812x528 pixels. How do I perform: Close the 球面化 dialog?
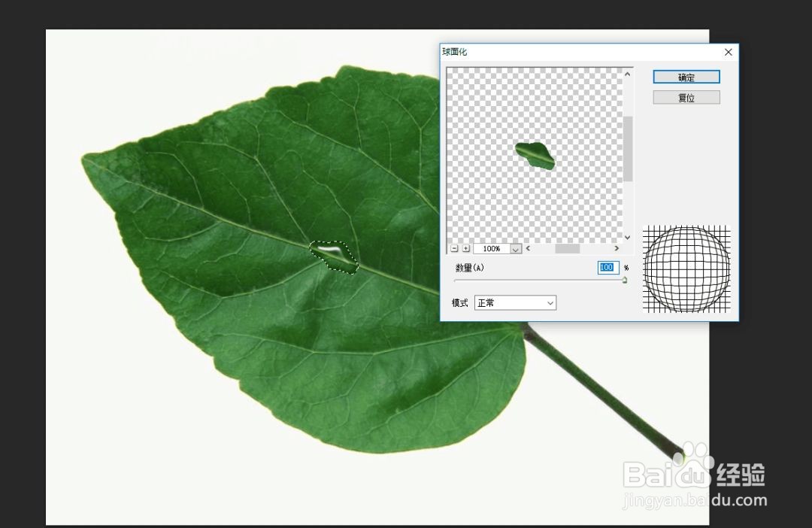click(x=728, y=52)
